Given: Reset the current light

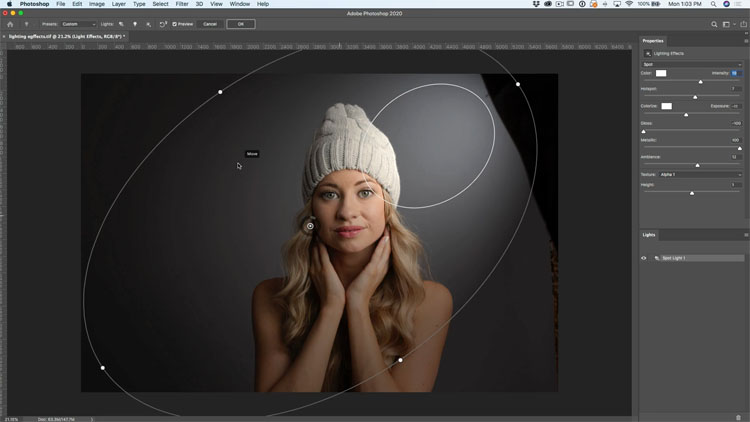Looking at the screenshot, I should (x=163, y=24).
